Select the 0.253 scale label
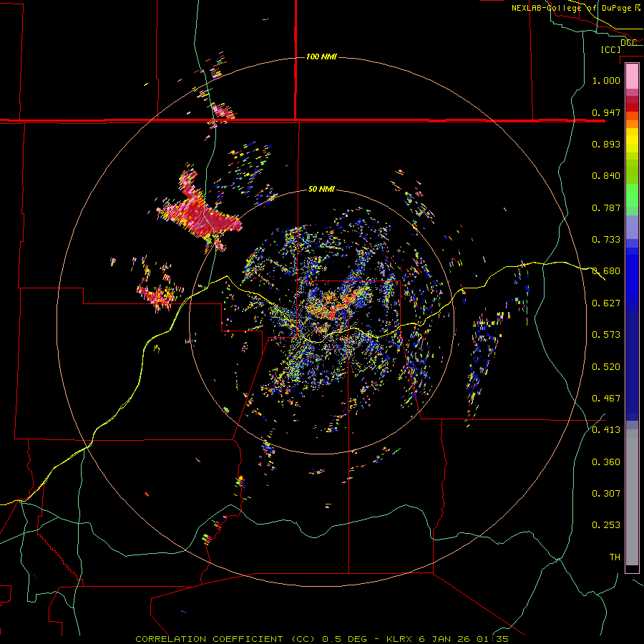644x644 pixels. point(606,525)
